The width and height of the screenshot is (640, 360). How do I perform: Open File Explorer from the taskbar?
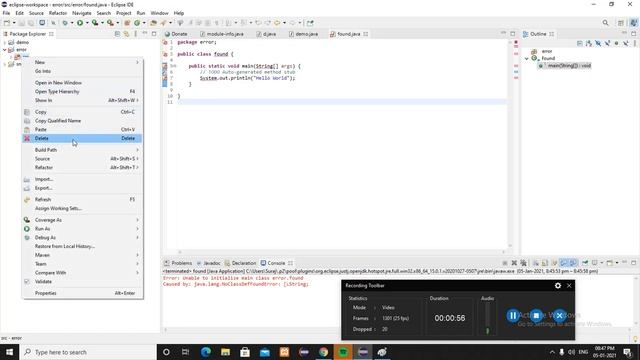225,352
